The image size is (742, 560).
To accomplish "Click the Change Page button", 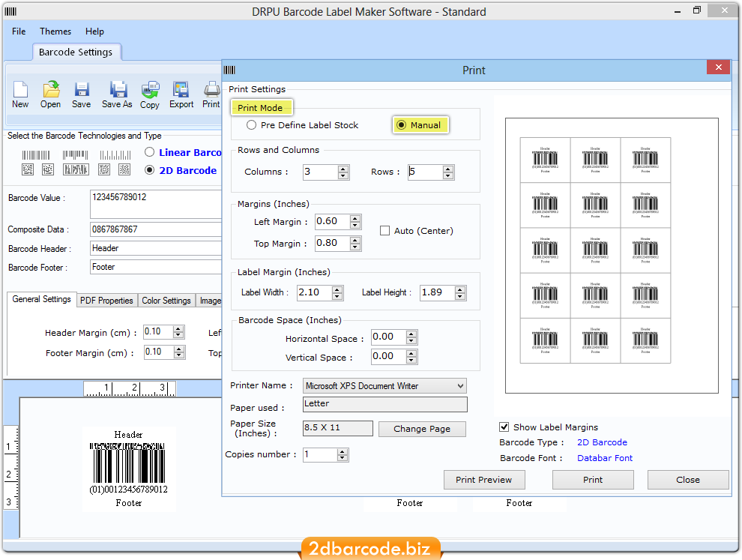I will (422, 429).
